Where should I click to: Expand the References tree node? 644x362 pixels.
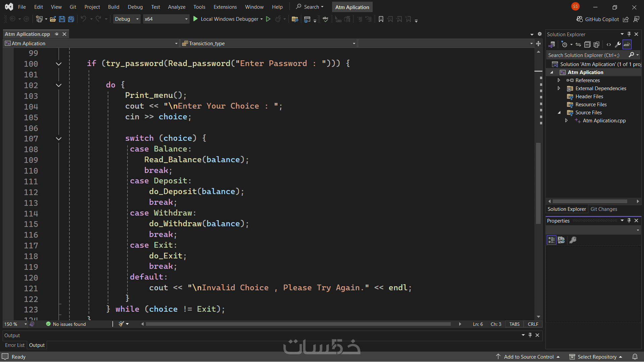coord(559,80)
